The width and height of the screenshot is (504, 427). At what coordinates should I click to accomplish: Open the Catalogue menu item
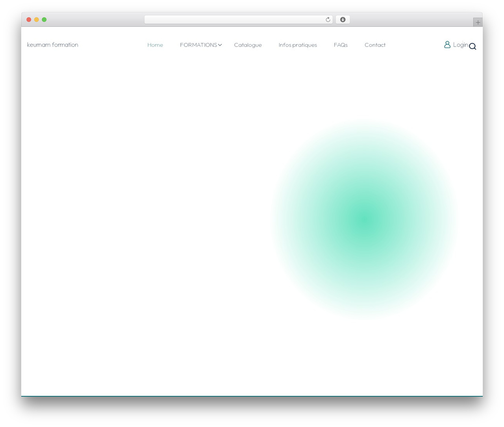248,45
